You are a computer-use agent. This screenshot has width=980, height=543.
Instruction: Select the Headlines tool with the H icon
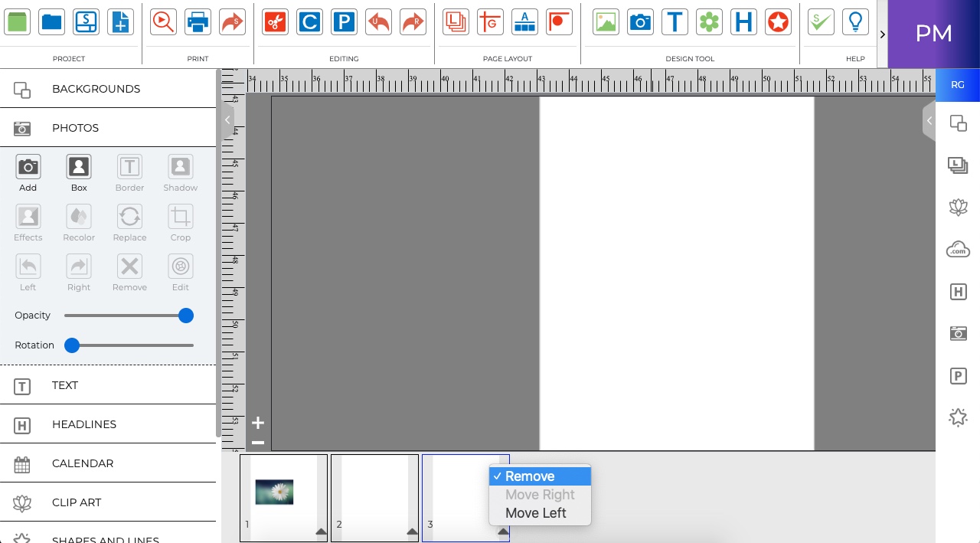pyautogui.click(x=743, y=22)
